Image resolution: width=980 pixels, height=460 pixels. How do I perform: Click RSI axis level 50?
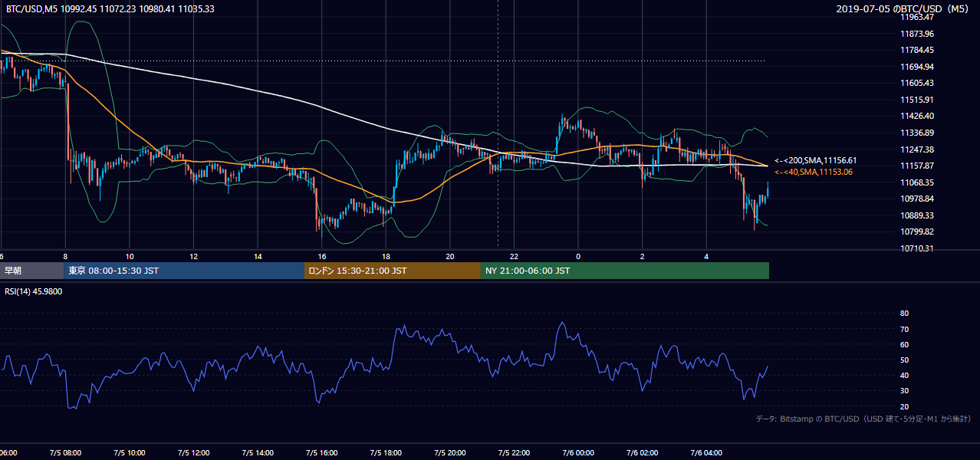[905, 360]
